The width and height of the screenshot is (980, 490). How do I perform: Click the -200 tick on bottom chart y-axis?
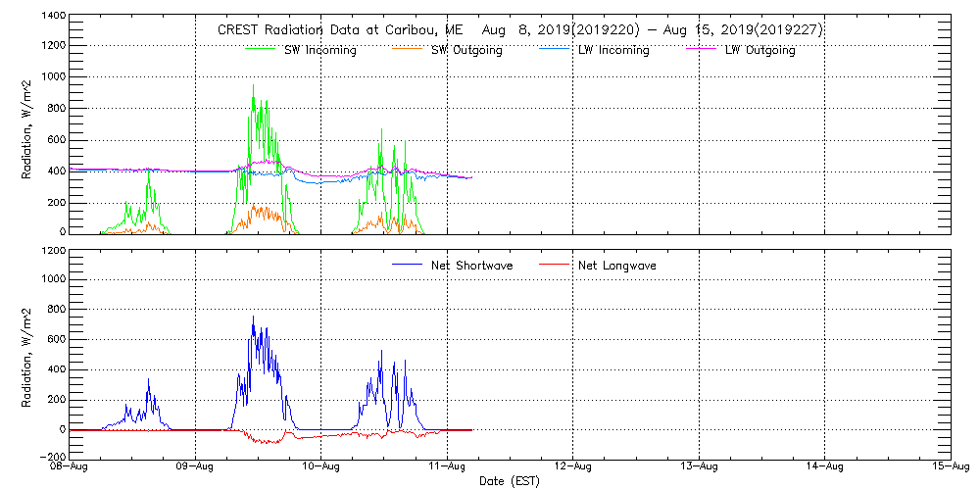[52, 457]
